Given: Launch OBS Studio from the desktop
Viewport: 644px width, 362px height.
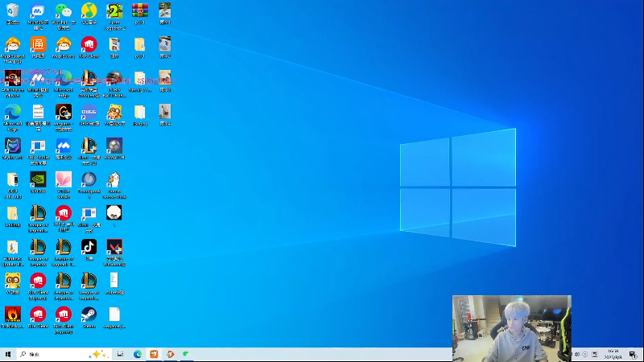Looking at the screenshot, I should pyautogui.click(x=38, y=146).
